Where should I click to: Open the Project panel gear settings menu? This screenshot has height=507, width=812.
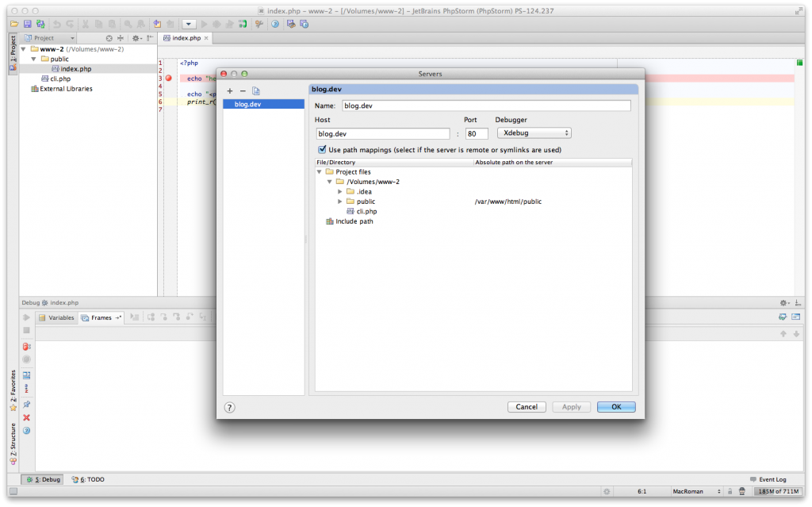coord(136,38)
